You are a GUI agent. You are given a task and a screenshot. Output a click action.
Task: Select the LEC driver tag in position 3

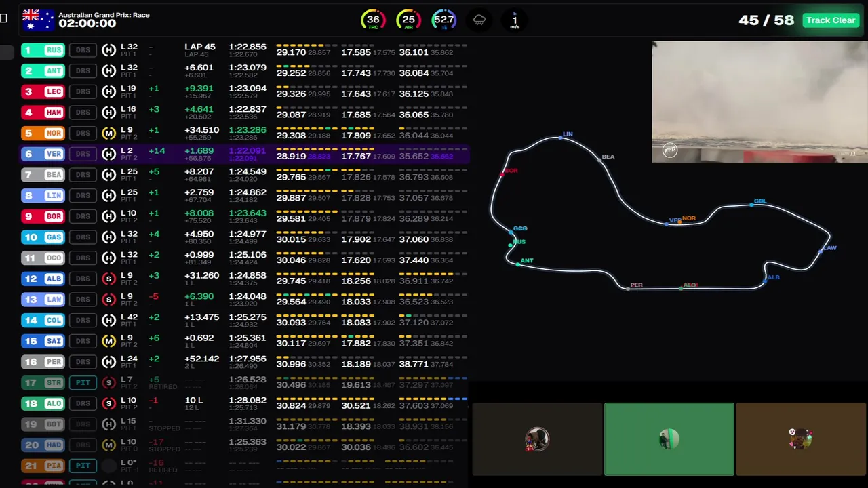[x=43, y=91]
